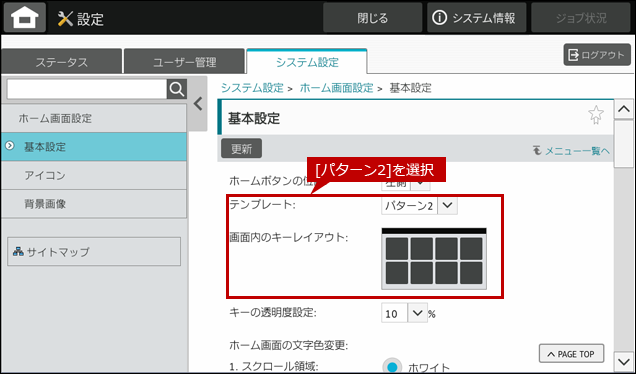Open 背景画像 in the side menu
The image size is (636, 374).
point(94,204)
